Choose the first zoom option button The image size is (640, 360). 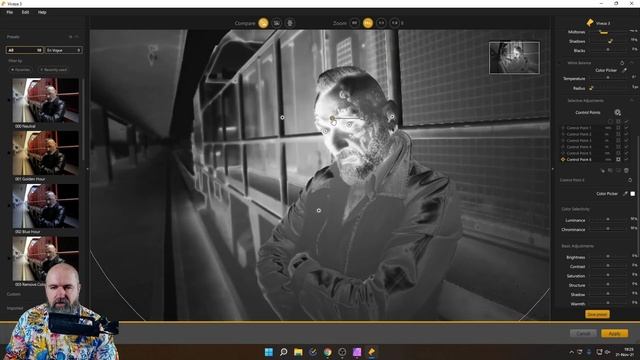355,23
